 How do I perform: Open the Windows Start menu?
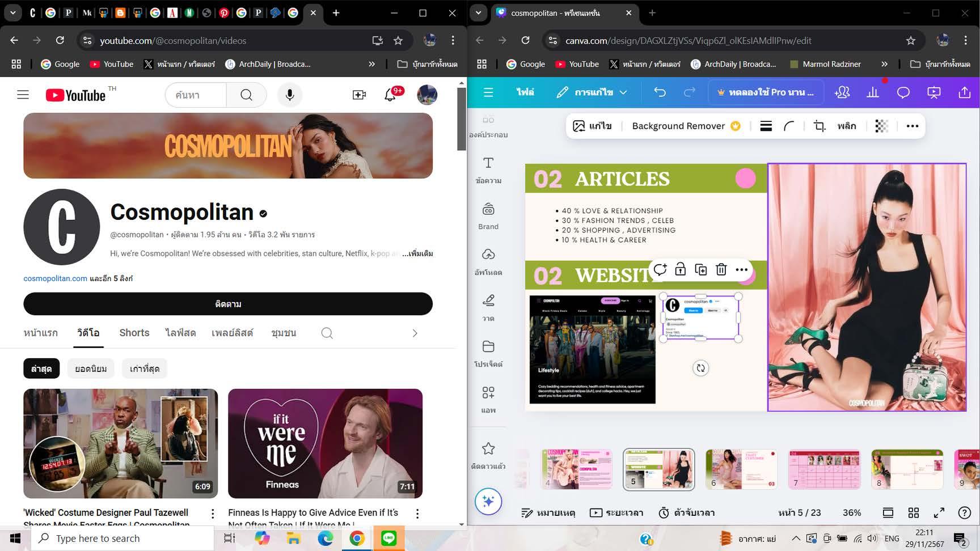(15, 538)
